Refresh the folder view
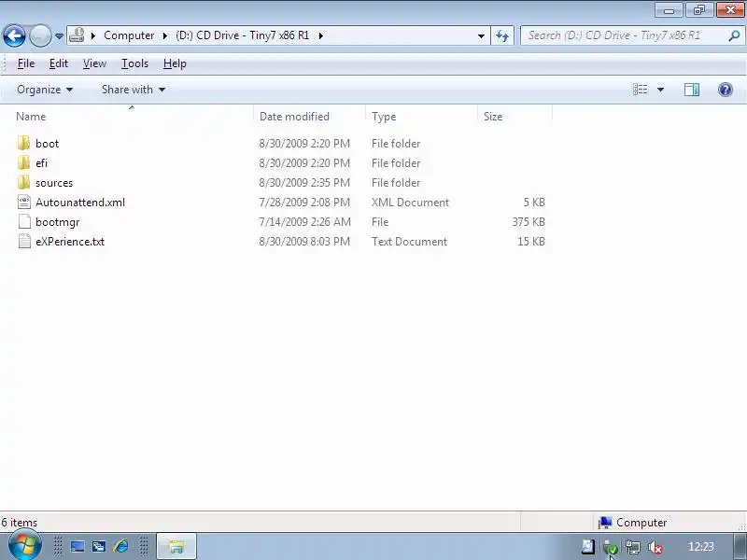Screen dimensions: 747x560 [x=502, y=35]
